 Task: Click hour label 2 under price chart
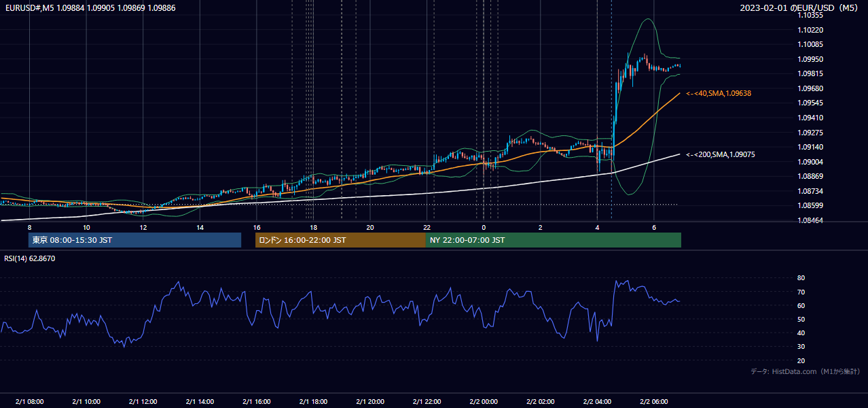point(541,227)
